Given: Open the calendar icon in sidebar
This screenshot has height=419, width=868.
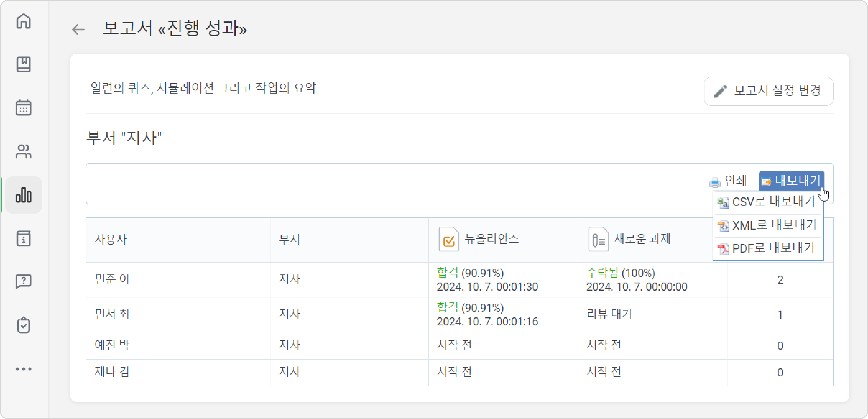Looking at the screenshot, I should coord(24,108).
